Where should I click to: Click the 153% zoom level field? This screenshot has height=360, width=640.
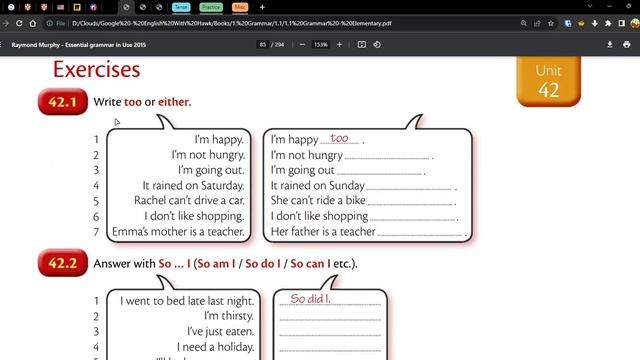321,44
